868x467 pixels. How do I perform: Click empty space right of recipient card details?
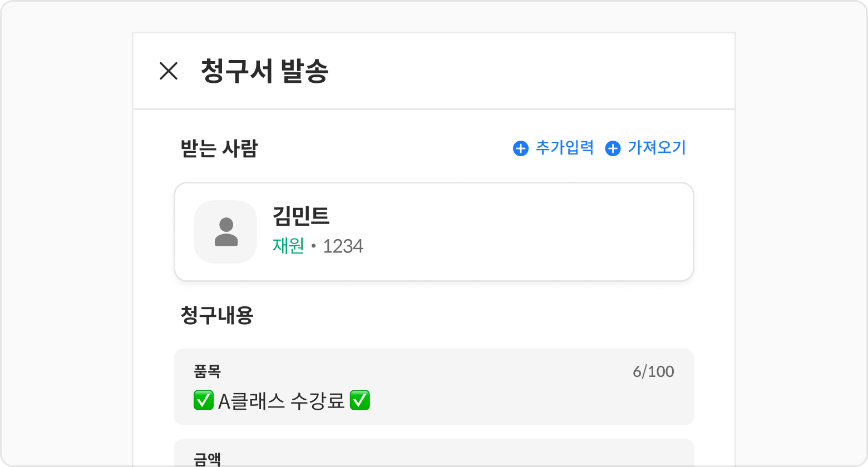click(x=529, y=232)
